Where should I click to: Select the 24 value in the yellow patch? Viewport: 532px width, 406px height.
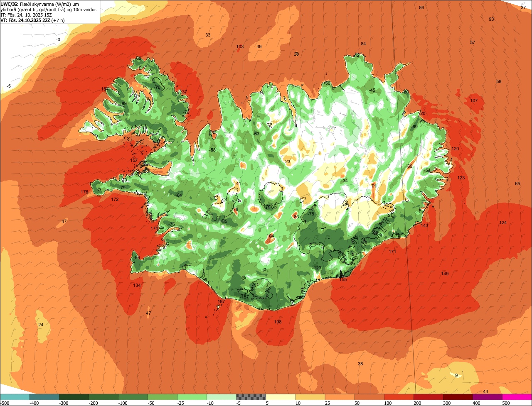(41, 325)
